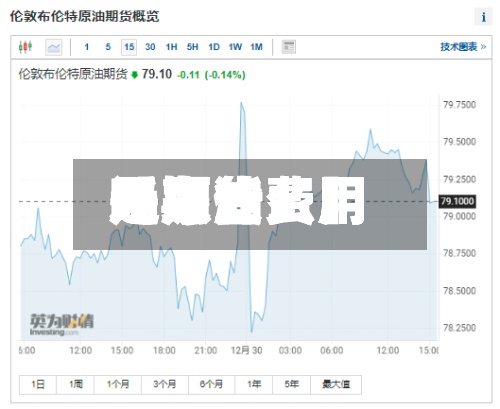Click the 06:00 time axis label
The image size is (500, 409).
332,350
